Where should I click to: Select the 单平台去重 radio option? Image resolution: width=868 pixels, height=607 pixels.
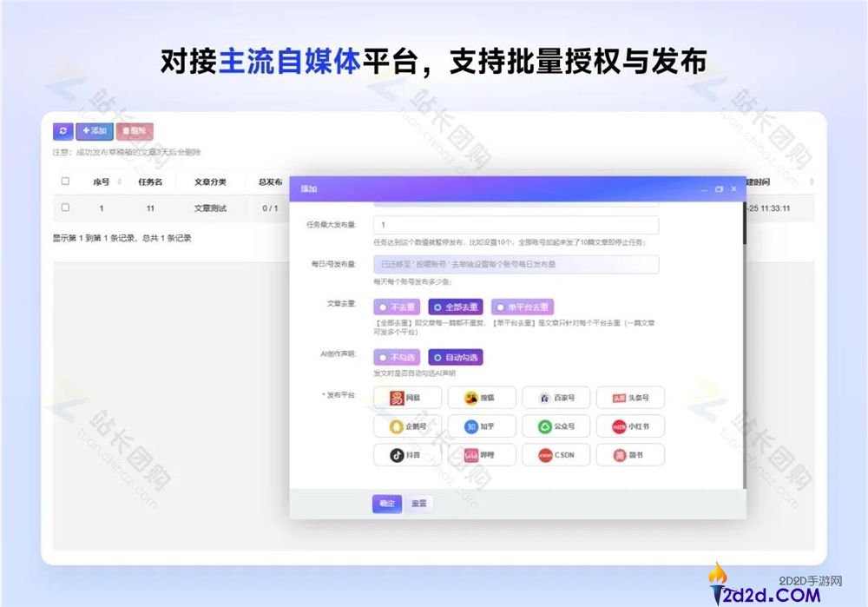coord(522,307)
